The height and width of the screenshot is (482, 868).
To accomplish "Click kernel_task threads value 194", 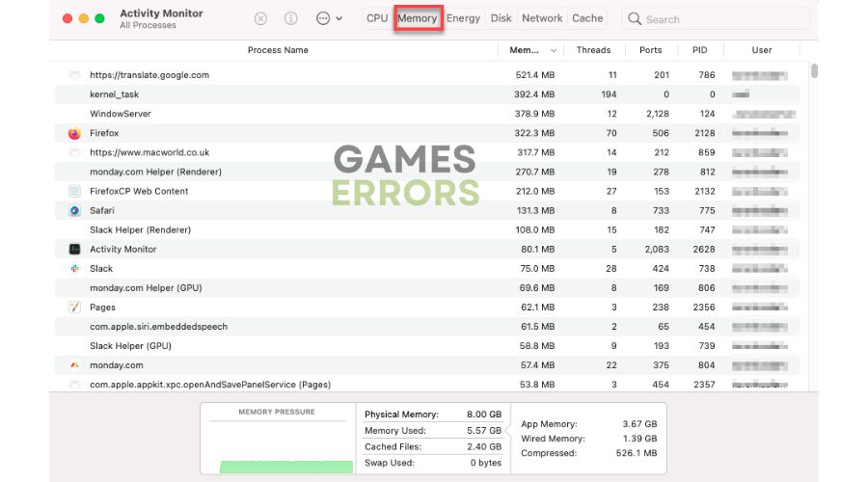I will tap(609, 94).
